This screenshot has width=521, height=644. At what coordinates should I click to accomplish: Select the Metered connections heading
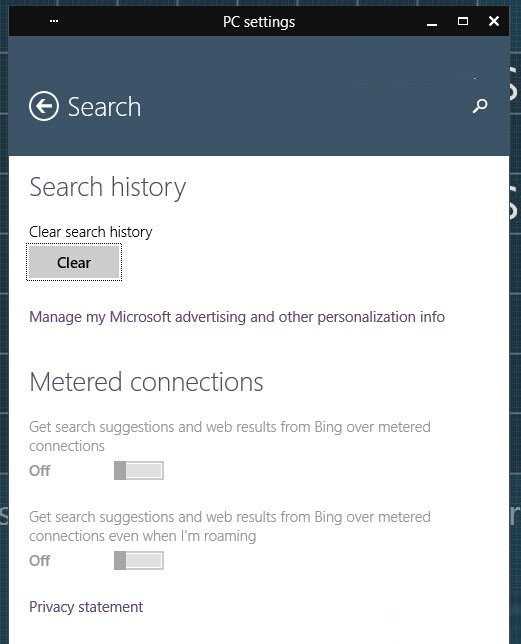pos(146,382)
